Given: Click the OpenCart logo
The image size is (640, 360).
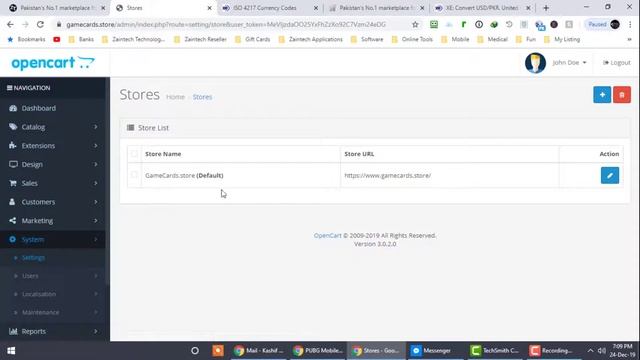Looking at the screenshot, I should click(x=53, y=62).
